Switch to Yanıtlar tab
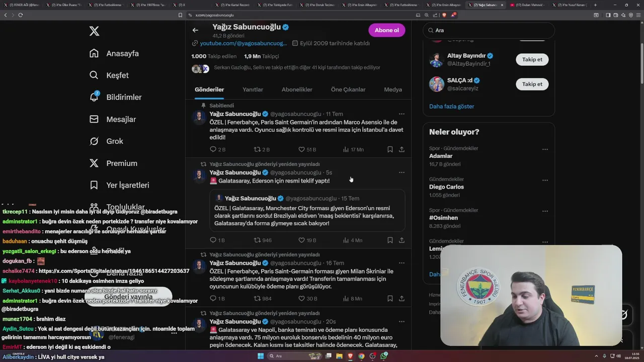644x362 pixels. click(253, 89)
